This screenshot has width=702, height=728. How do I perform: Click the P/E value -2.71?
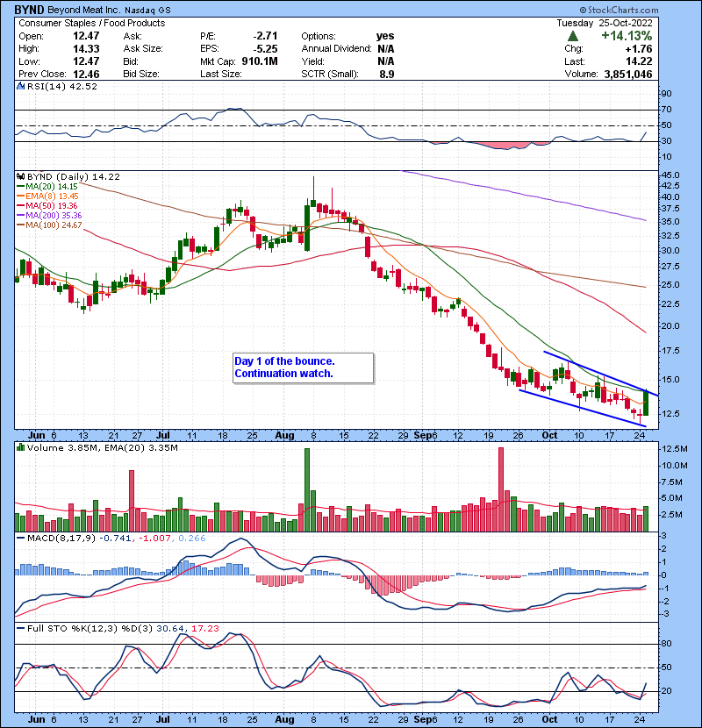[x=265, y=36]
